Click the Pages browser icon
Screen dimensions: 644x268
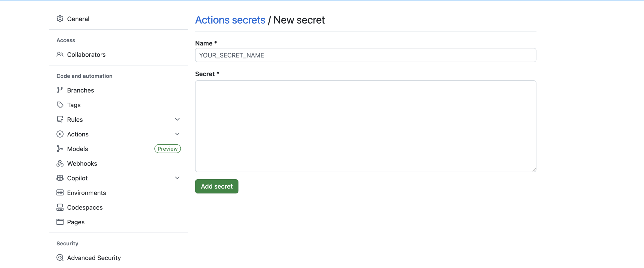60,222
